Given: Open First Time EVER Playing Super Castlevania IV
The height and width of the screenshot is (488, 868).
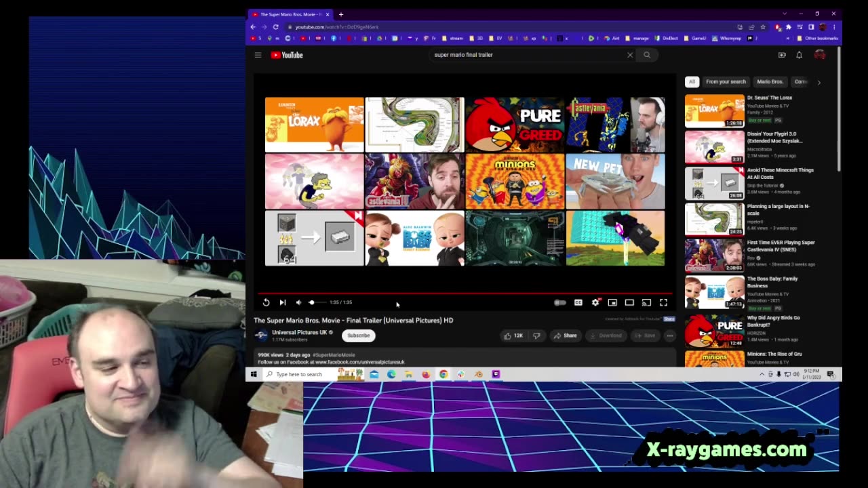Looking at the screenshot, I should tap(714, 256).
